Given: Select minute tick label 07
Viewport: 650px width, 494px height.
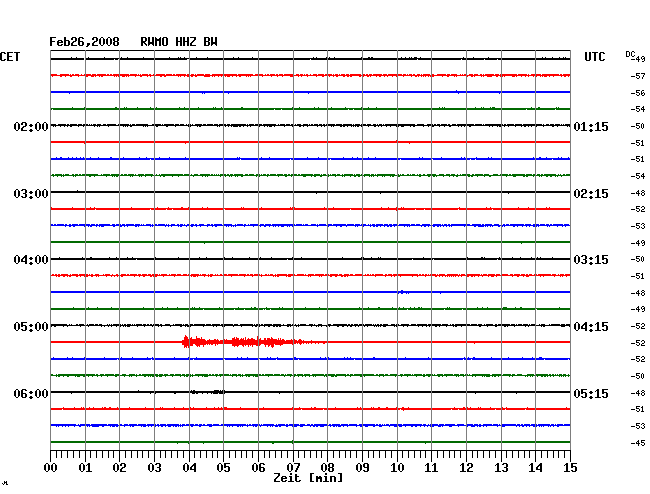Looking at the screenshot, I should click(x=293, y=468).
